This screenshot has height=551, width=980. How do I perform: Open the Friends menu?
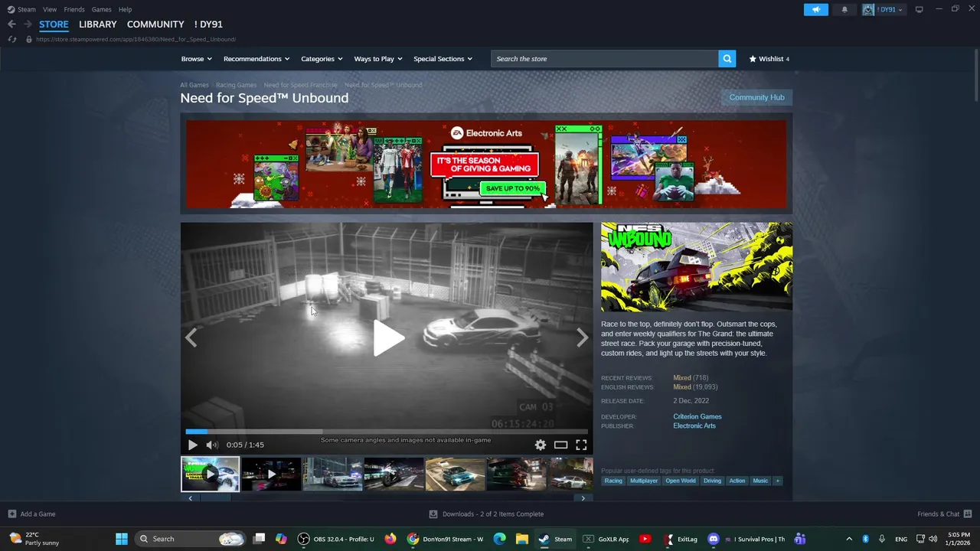click(x=74, y=9)
